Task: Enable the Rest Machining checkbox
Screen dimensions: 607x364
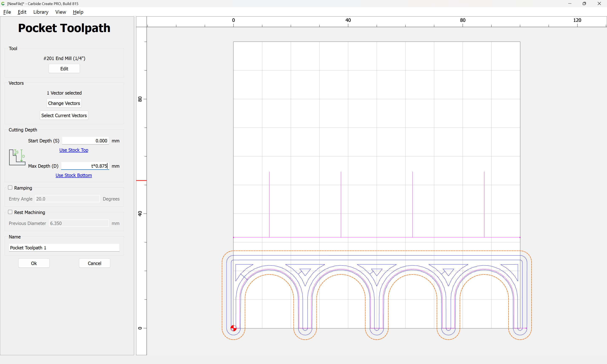Action: (x=10, y=212)
